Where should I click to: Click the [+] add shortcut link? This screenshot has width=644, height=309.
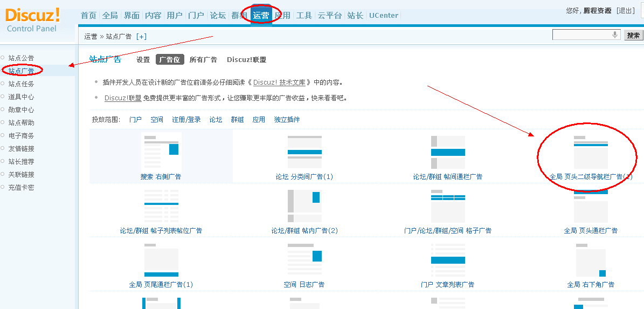click(141, 37)
